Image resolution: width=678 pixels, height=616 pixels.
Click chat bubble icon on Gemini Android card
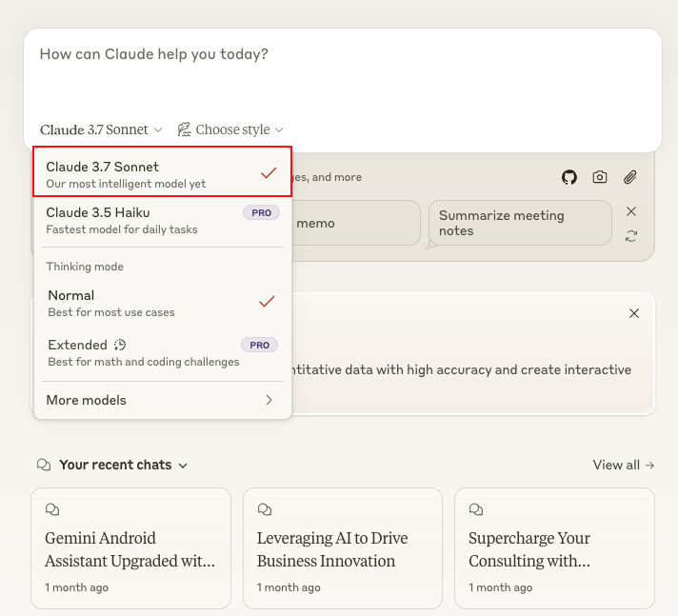click(52, 509)
